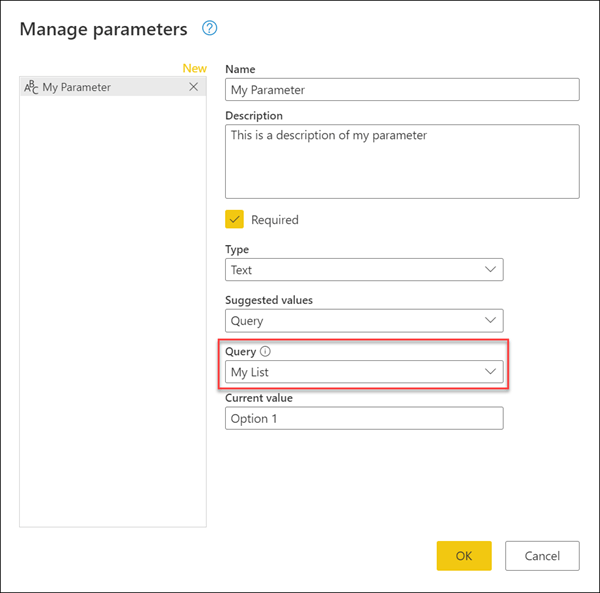Viewport: 600px width, 593px height.
Task: Expand the Query dropdown showing My List
Action: coord(364,371)
